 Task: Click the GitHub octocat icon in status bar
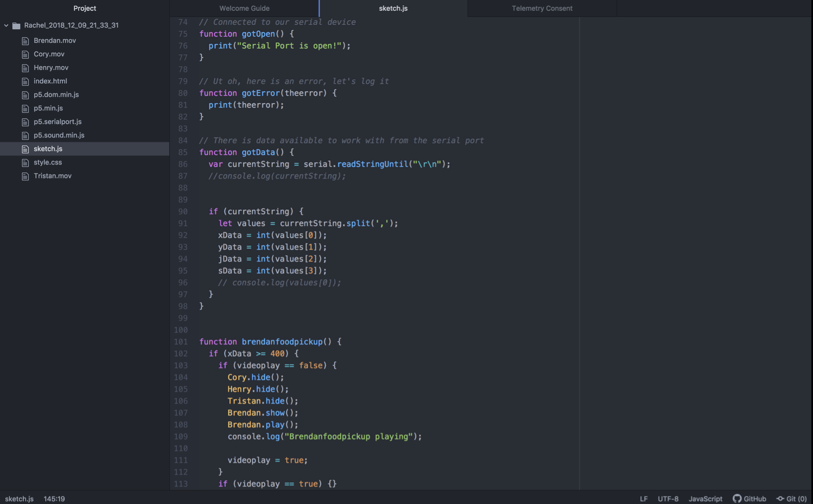pyautogui.click(x=737, y=499)
